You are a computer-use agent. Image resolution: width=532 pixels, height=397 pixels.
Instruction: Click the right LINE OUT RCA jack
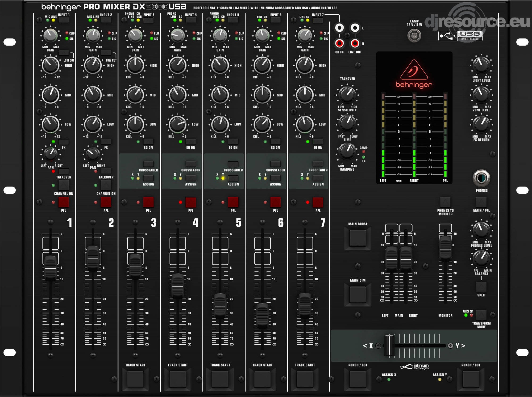click(x=355, y=43)
